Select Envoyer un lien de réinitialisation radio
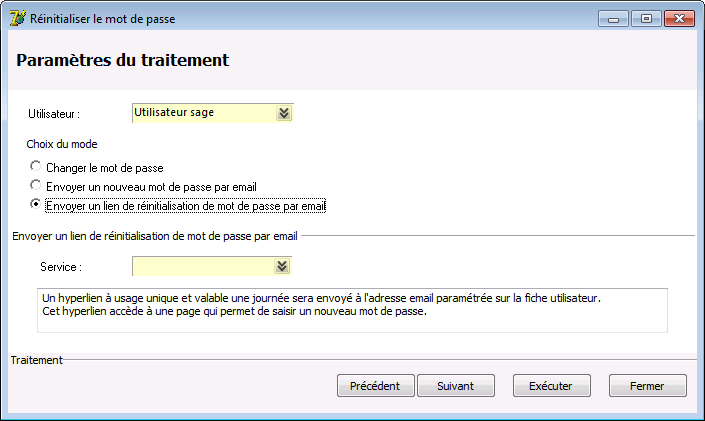 (x=36, y=204)
